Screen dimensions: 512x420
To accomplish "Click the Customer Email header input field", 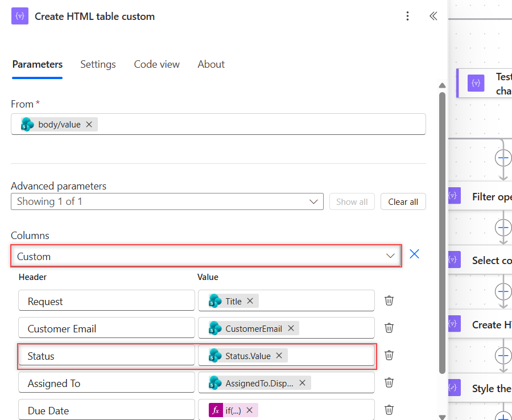I will click(106, 328).
